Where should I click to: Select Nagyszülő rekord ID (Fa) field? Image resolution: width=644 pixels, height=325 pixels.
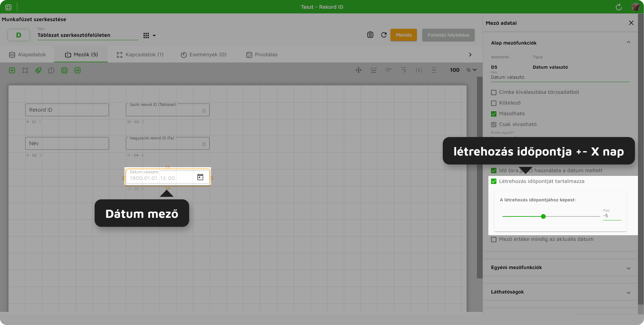(x=168, y=143)
